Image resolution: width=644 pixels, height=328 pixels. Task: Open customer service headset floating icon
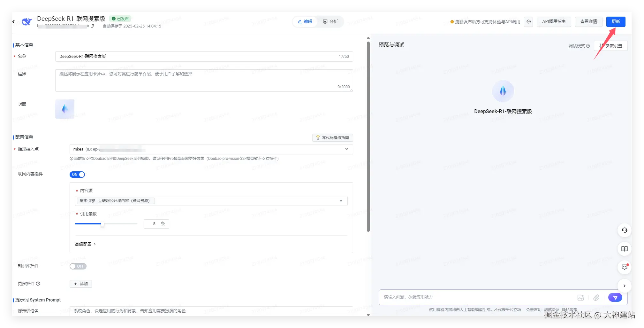pyautogui.click(x=625, y=230)
